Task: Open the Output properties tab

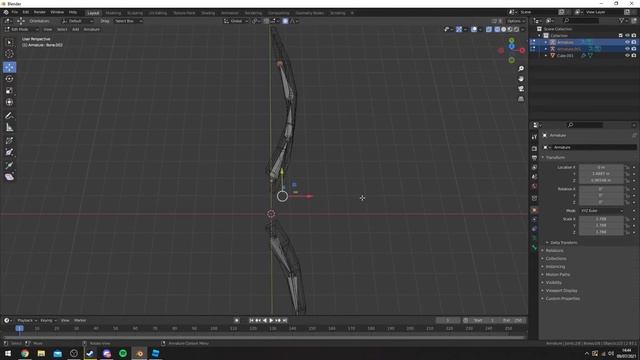Action: click(534, 158)
